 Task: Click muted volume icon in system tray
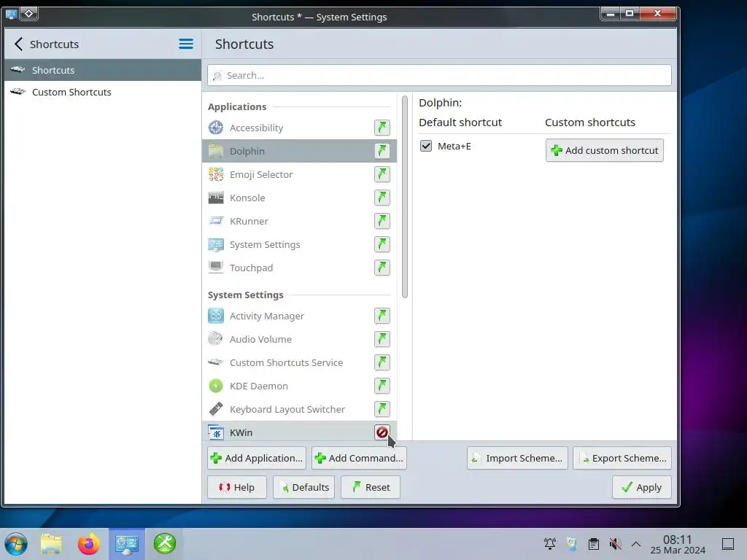616,544
